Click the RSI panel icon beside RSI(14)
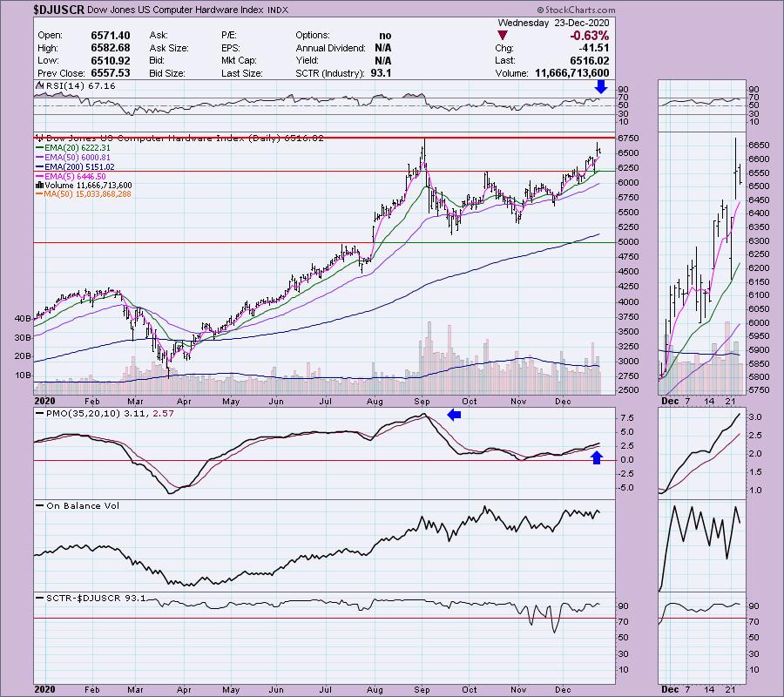This screenshot has width=784, height=697. coord(40,85)
